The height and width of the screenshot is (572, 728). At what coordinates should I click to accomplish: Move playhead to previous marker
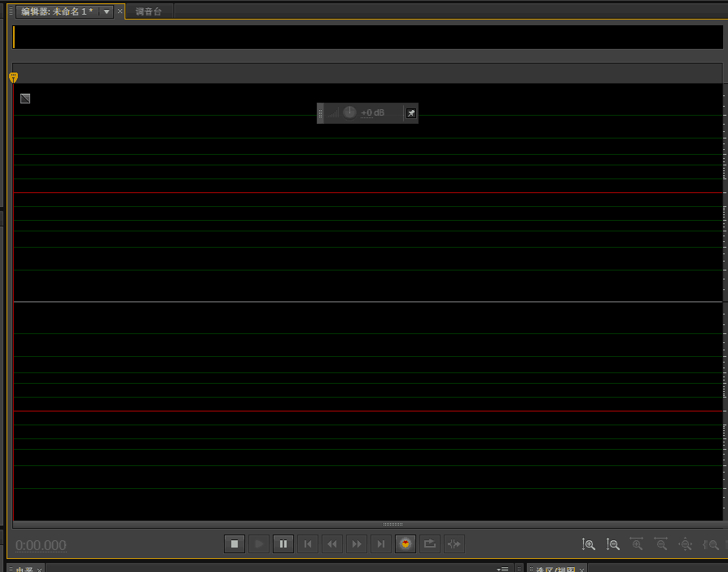click(308, 543)
